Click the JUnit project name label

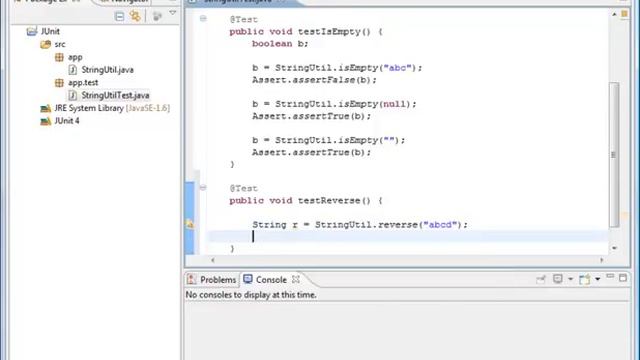pos(50,31)
